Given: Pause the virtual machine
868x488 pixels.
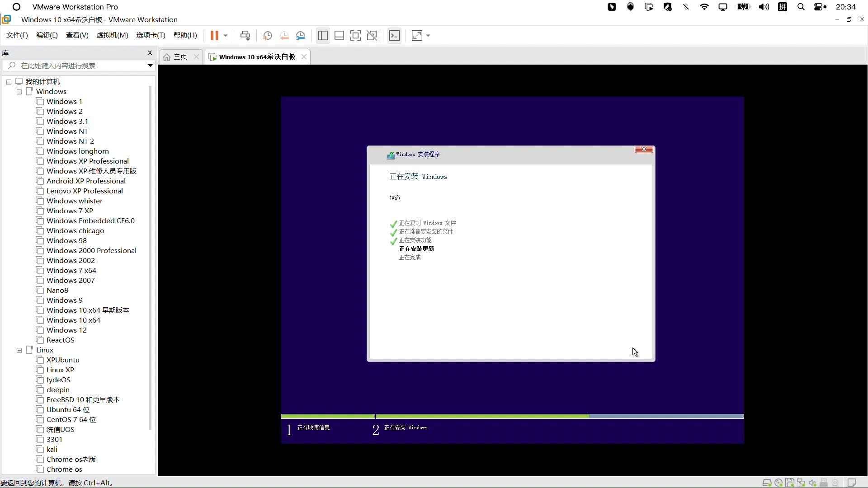Looking at the screenshot, I should tap(214, 36).
